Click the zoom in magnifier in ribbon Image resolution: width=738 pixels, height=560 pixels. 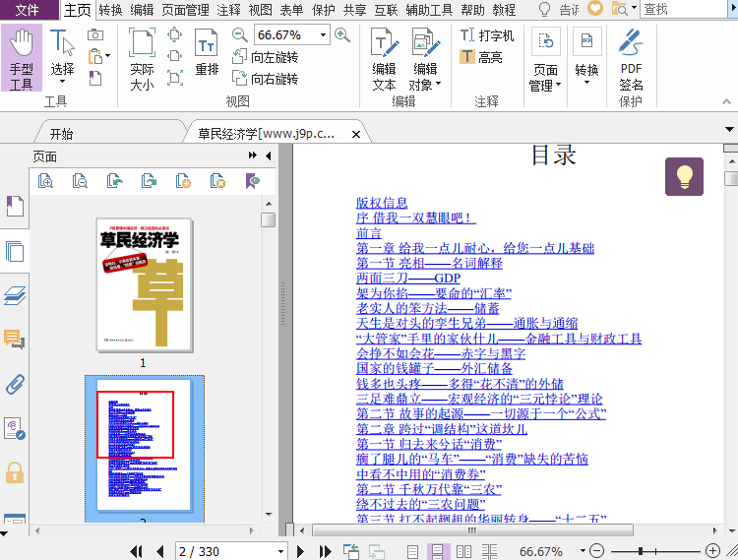point(342,34)
